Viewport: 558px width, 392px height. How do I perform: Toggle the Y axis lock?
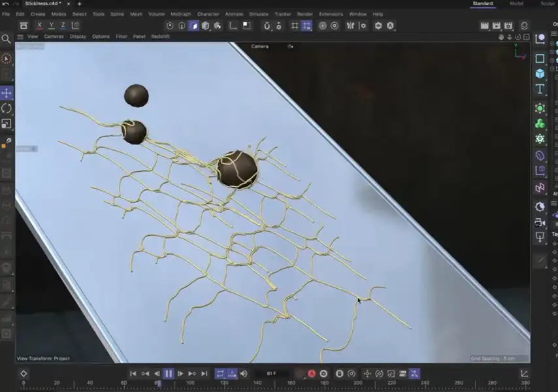52,25
